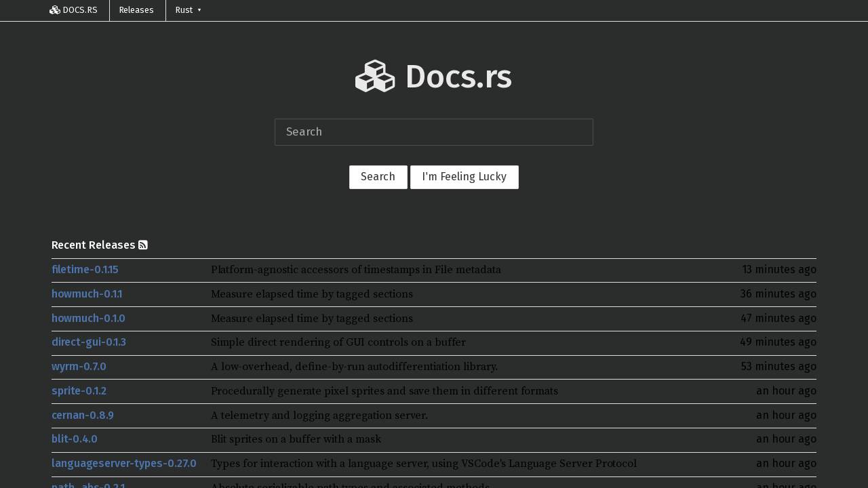Open the direct-gui-0.1.3 release link
The width and height of the screenshot is (868, 488).
(89, 342)
